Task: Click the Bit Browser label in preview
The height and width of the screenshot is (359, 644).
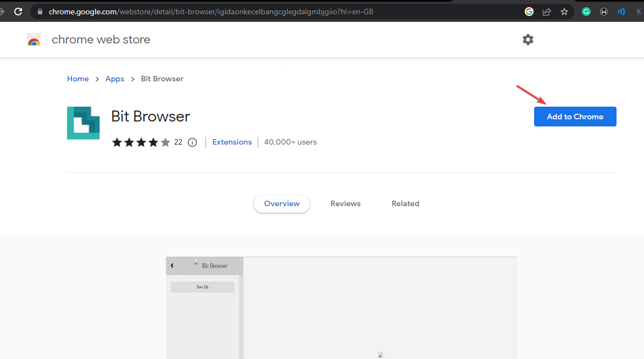Action: click(215, 266)
